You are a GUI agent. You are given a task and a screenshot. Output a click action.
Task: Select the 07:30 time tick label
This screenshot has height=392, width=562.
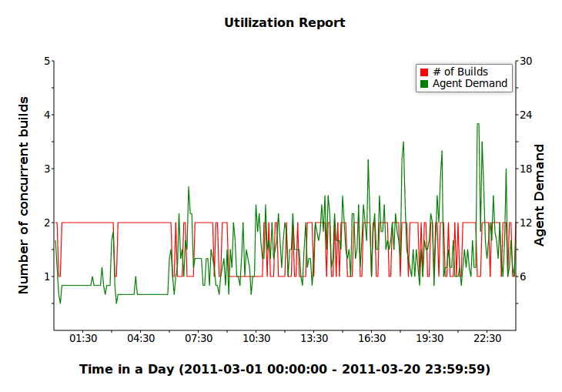[x=199, y=339]
